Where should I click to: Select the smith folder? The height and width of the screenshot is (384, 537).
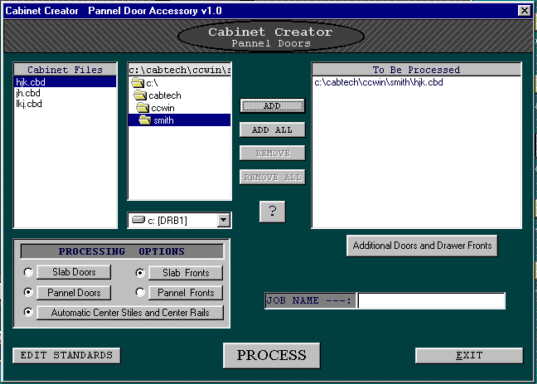click(x=179, y=120)
